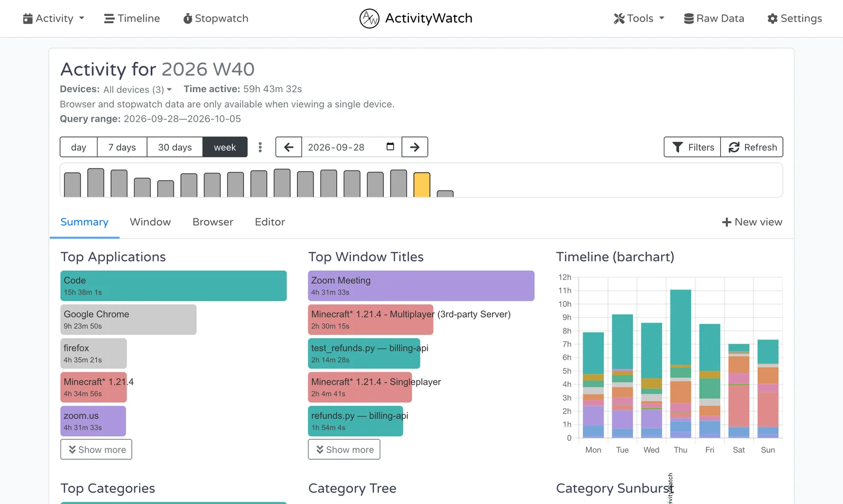Click the Code application bar
The width and height of the screenshot is (843, 504).
173,286
